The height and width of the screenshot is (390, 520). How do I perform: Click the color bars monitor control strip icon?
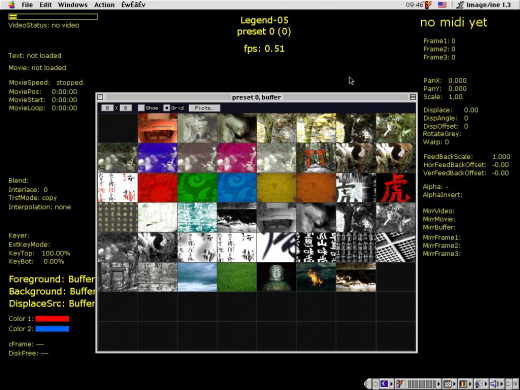click(x=463, y=384)
